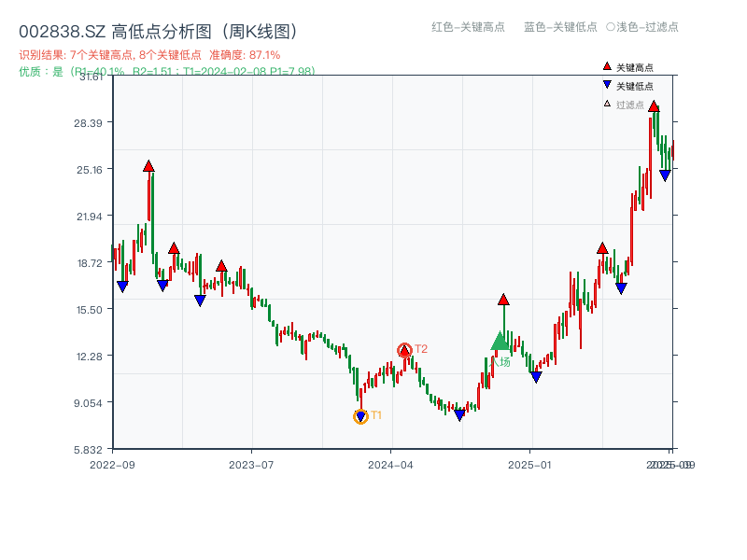Click the large green 入场 entry arrow

(x=500, y=341)
